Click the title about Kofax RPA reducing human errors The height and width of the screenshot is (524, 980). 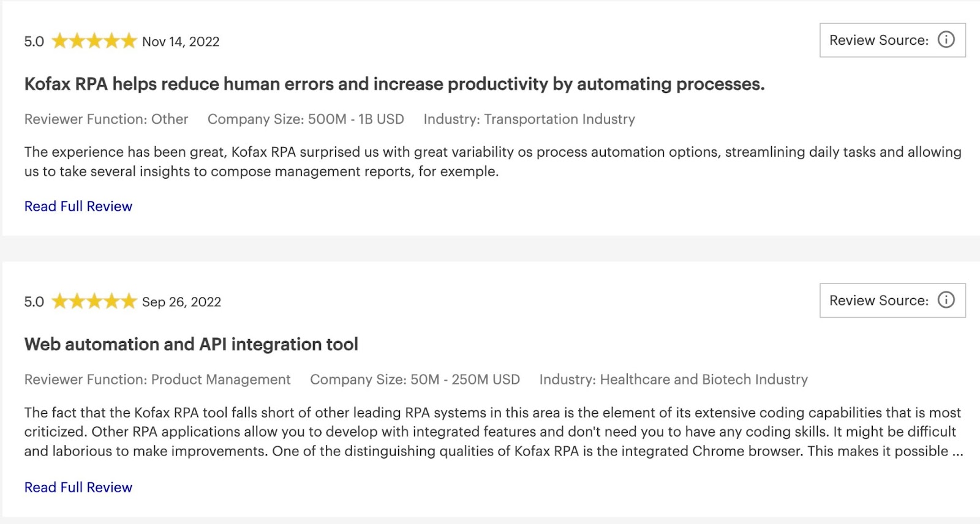394,84
